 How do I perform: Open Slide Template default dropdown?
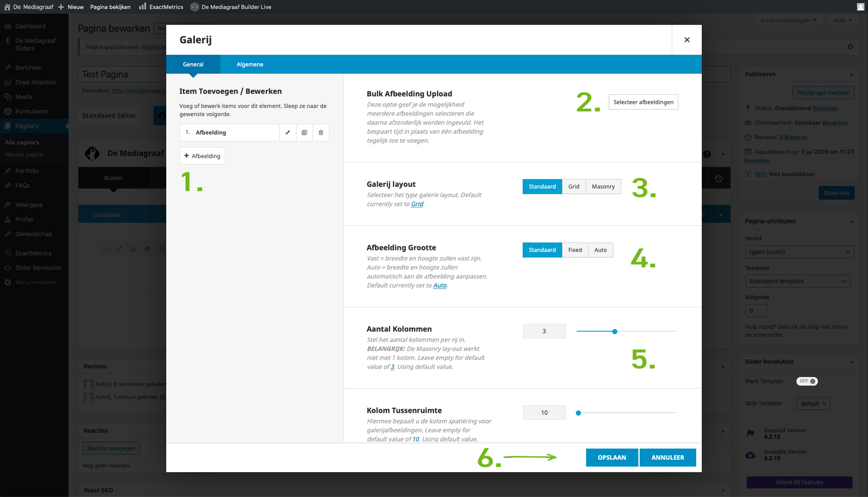point(813,403)
